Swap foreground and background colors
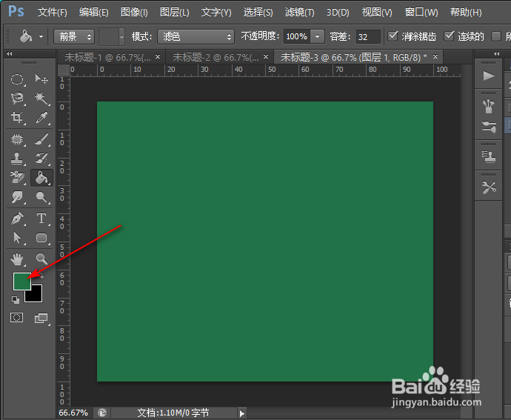Viewport: 511px width, 420px height. (x=41, y=276)
